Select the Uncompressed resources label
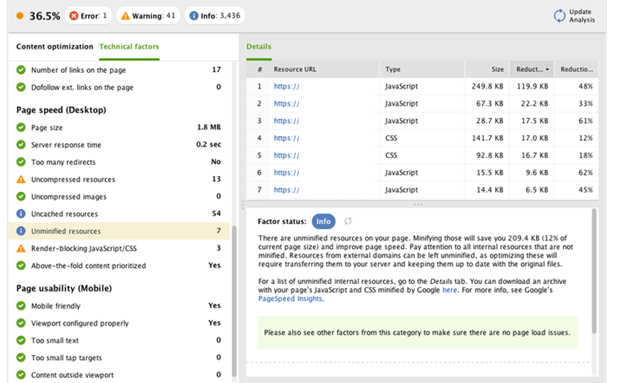This screenshot has height=383, width=618. click(73, 179)
